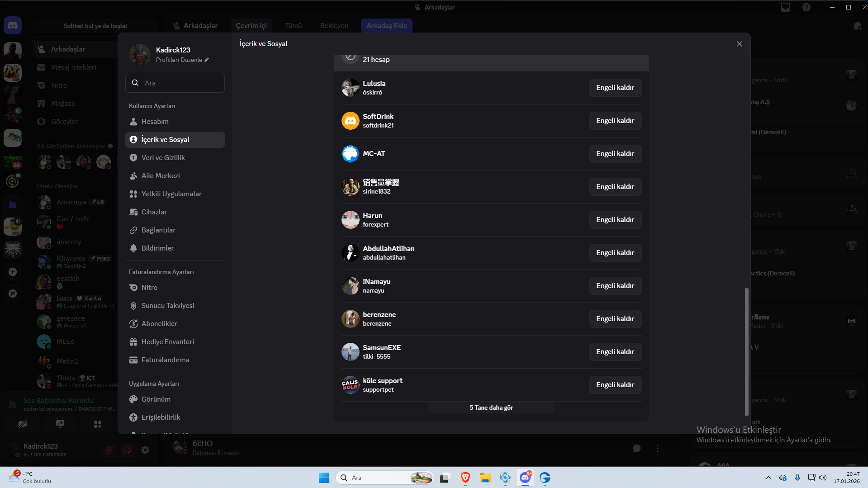Open Cihazlar settings page

(175, 212)
